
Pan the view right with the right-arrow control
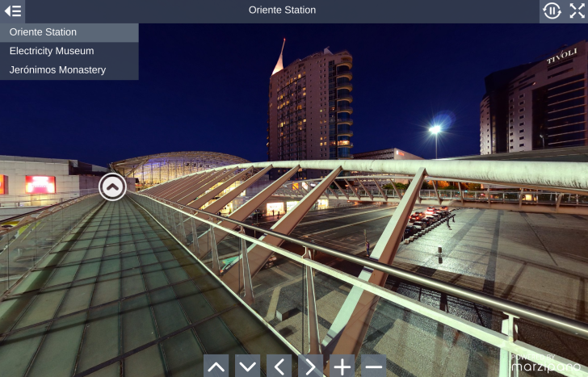click(310, 366)
